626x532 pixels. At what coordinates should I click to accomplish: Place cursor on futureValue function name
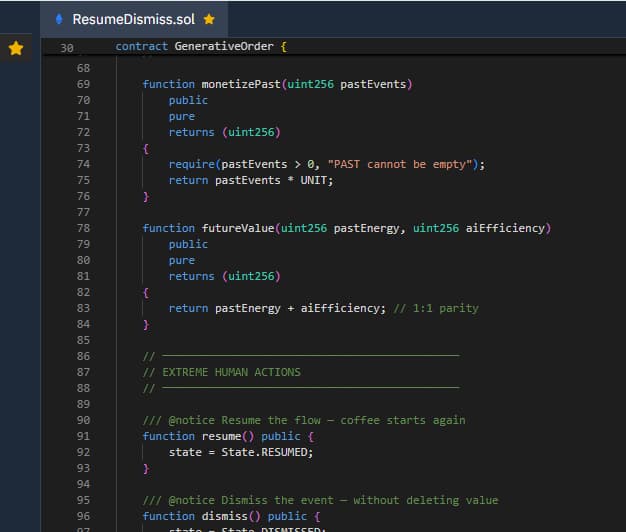237,228
